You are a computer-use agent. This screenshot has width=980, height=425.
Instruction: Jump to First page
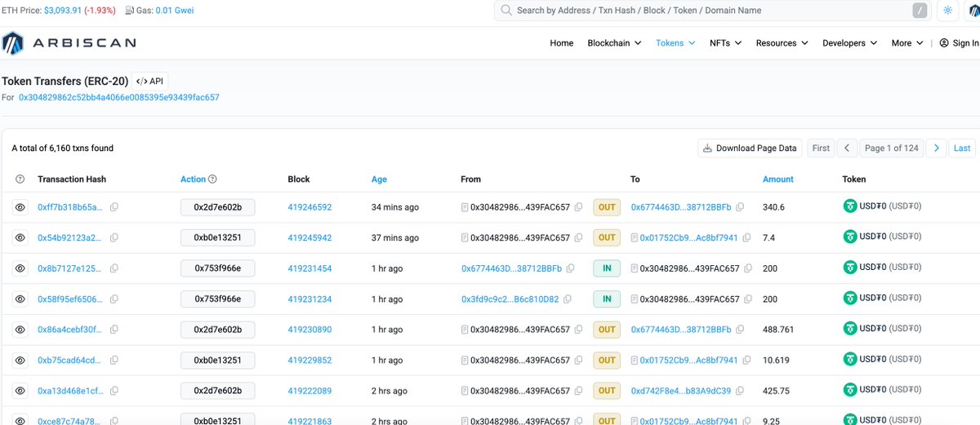click(x=821, y=148)
